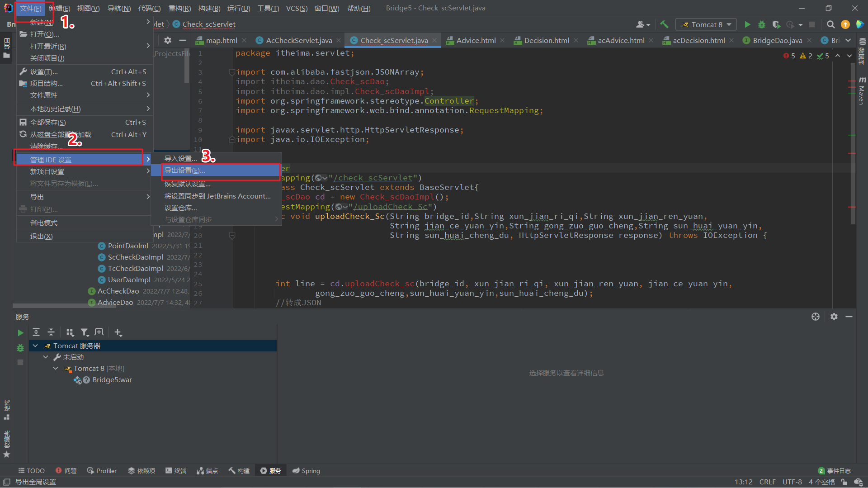Toggle the 终端 (Terminal) tool window
Viewport: 868px width, 488px height.
(176, 471)
